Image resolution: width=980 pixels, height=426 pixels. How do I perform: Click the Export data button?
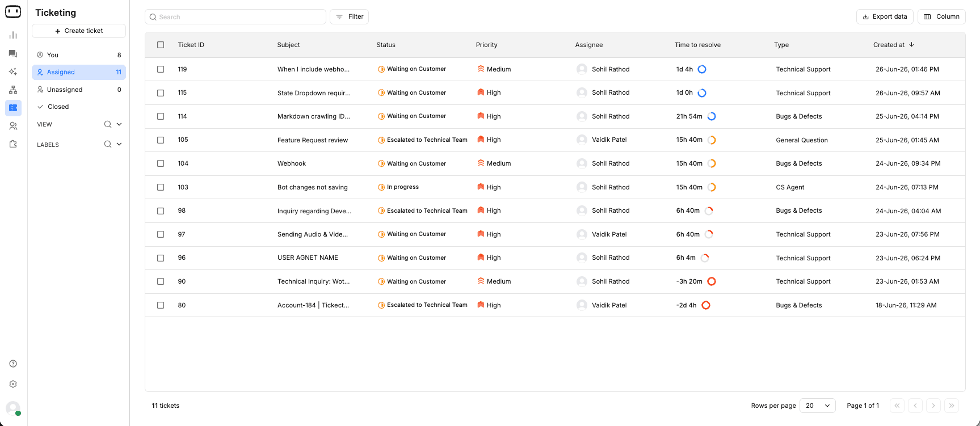pos(885,16)
